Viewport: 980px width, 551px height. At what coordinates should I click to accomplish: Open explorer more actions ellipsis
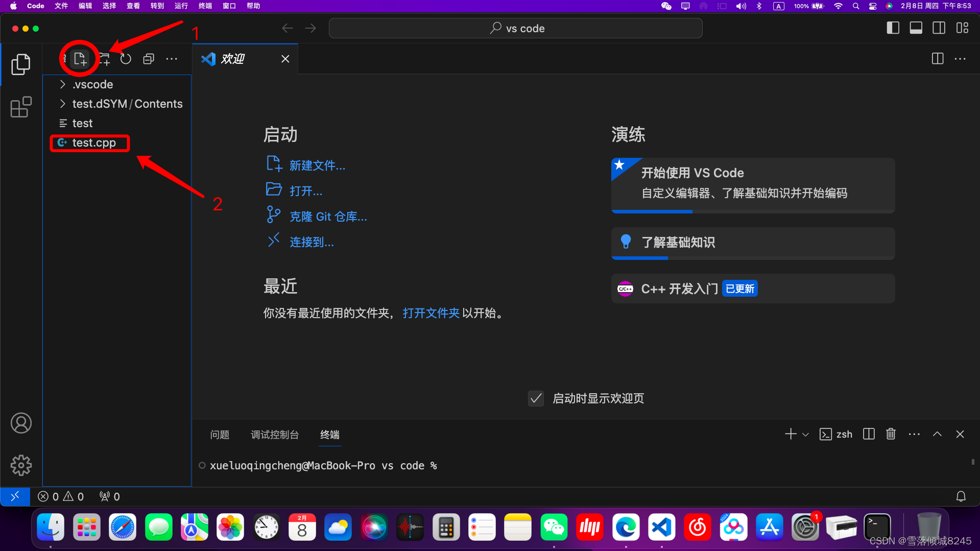[x=172, y=59]
